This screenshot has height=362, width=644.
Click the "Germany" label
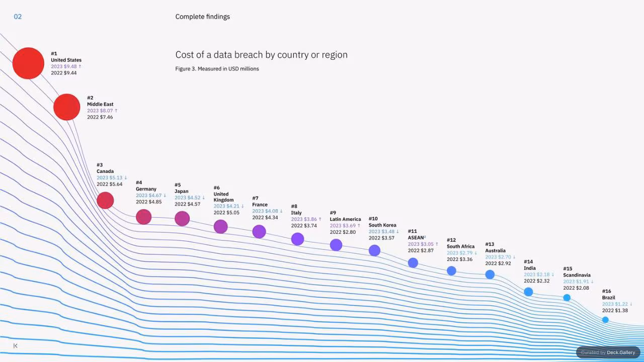(x=146, y=189)
